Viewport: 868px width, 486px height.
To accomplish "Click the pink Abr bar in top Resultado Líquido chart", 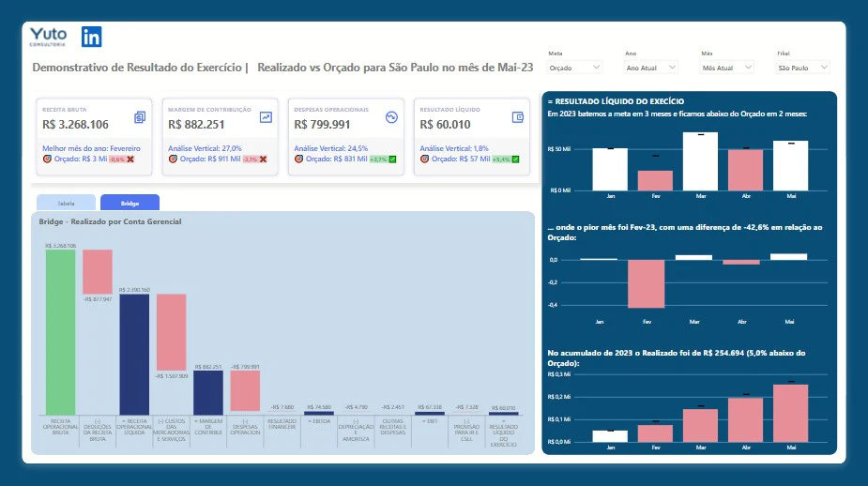I will [x=746, y=170].
